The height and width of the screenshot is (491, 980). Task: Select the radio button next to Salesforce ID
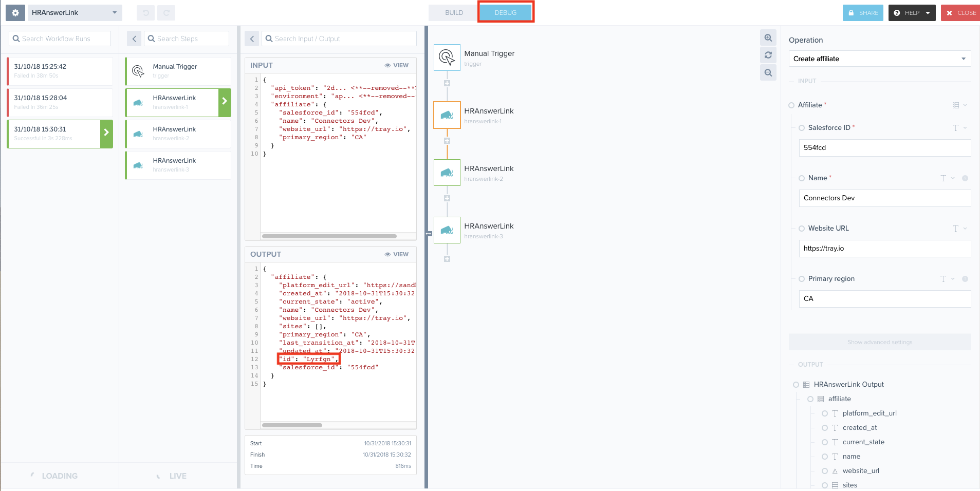point(802,127)
